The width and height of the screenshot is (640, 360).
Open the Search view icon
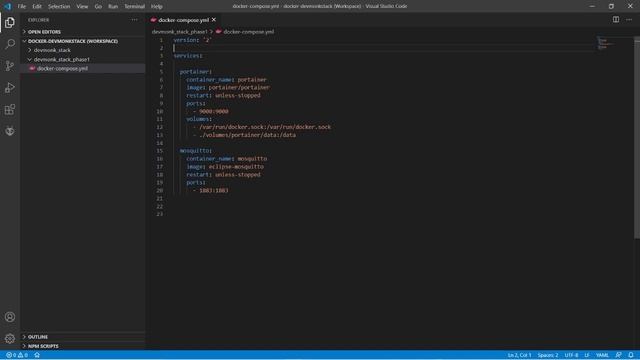point(10,44)
